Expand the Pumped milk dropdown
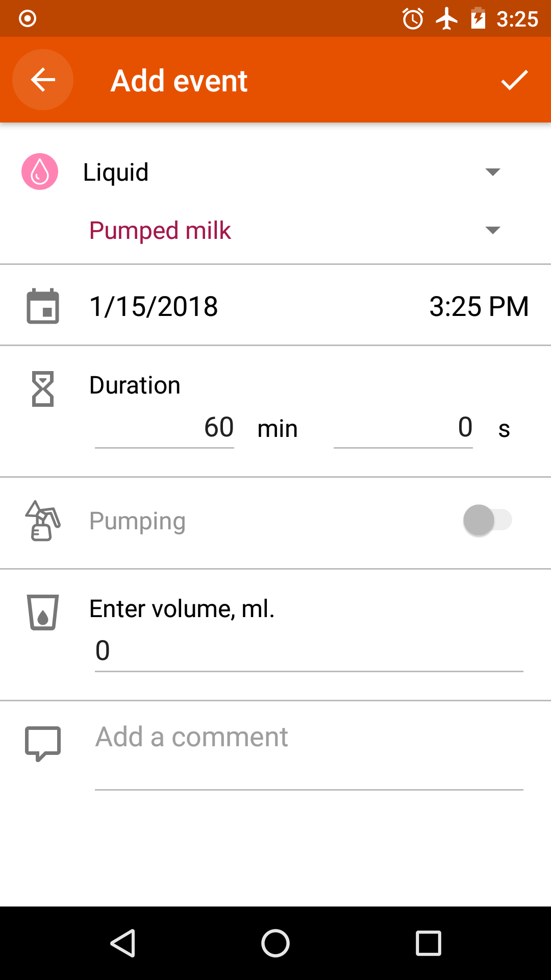Viewport: 551px width, 980px height. pyautogui.click(x=291, y=230)
